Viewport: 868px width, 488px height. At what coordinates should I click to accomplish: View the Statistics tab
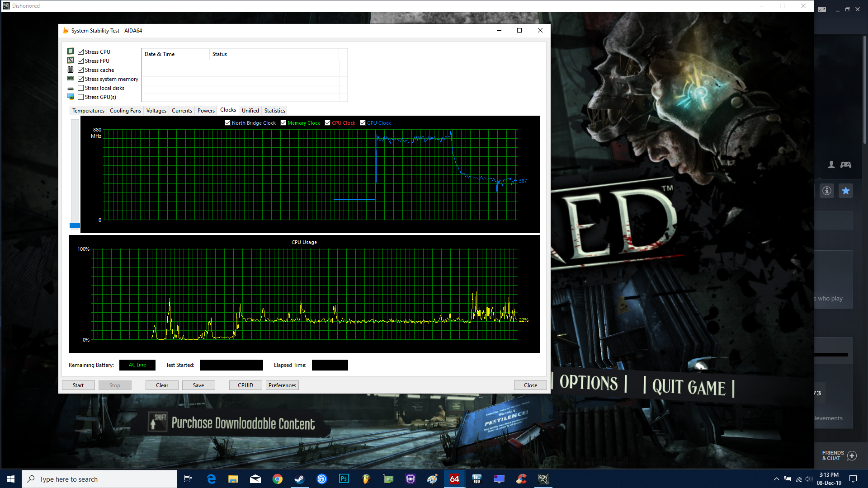pyautogui.click(x=275, y=111)
